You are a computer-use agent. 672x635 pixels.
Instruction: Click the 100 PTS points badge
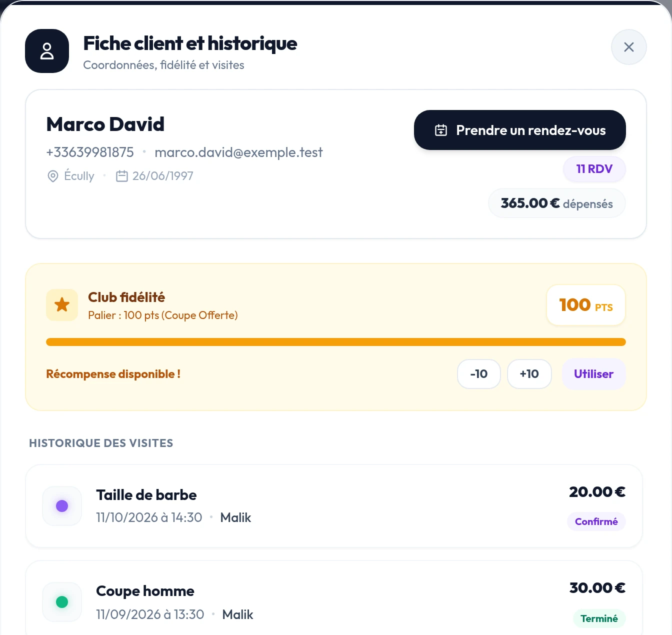[586, 305]
